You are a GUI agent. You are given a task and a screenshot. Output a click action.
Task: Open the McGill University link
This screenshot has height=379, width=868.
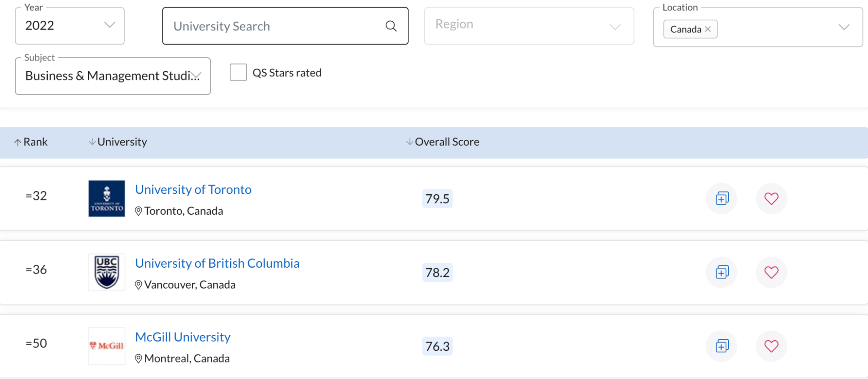click(x=183, y=337)
